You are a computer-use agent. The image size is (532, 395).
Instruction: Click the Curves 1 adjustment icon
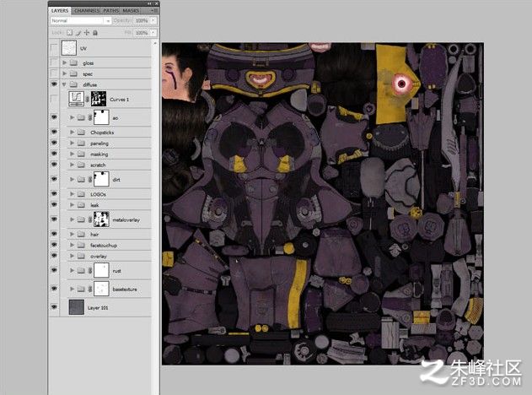click(76, 99)
